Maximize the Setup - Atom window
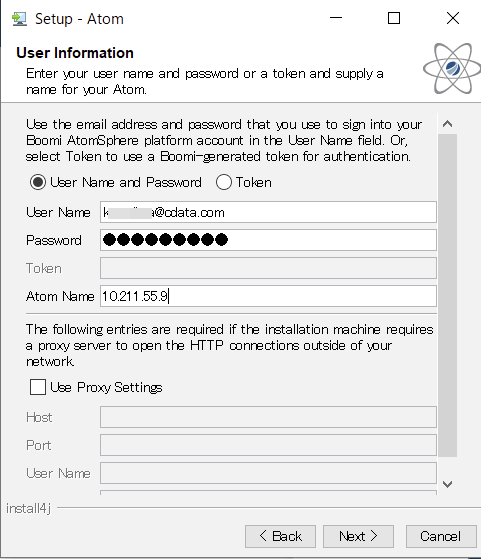The image size is (481, 559). 394,18
